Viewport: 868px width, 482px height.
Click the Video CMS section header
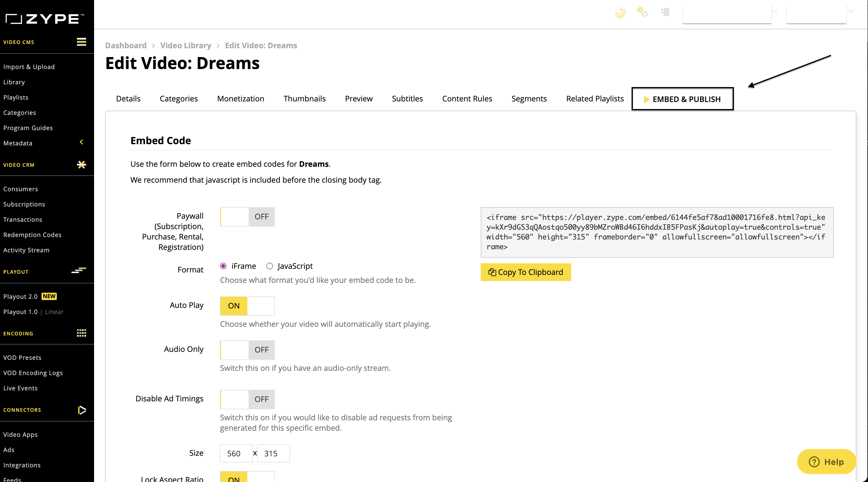point(19,42)
